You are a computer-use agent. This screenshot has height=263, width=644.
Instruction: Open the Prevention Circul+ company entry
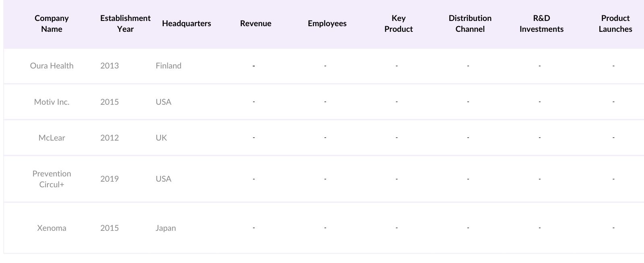click(x=52, y=179)
